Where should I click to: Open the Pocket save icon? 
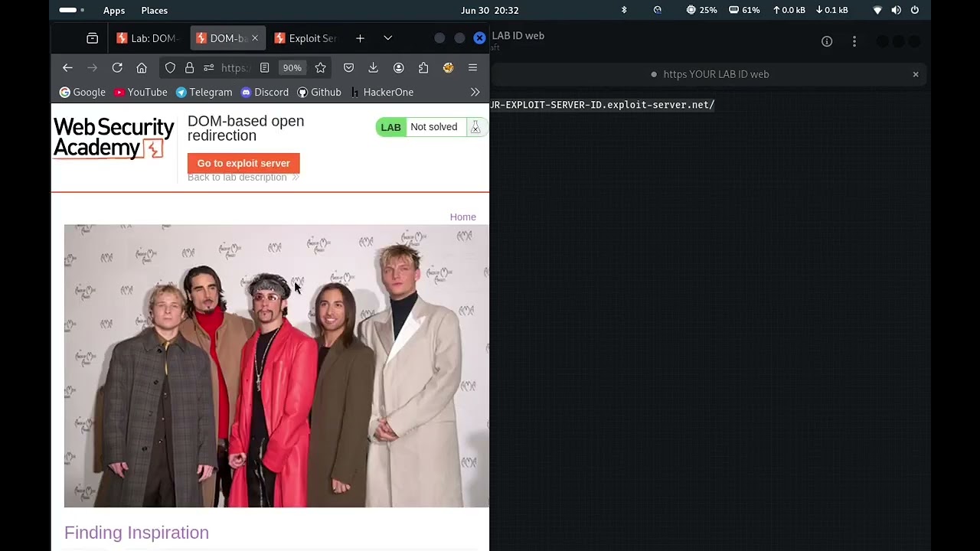point(348,68)
